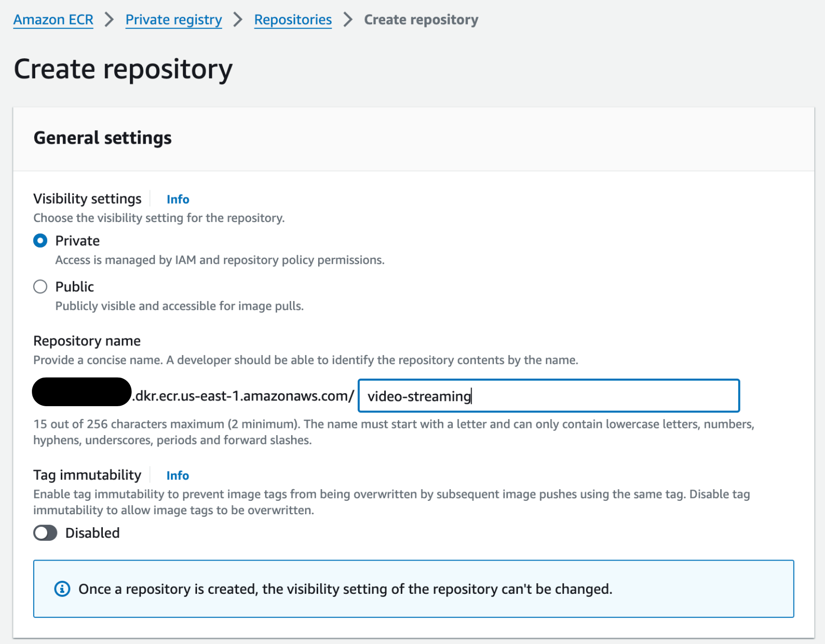Image resolution: width=825 pixels, height=644 pixels.
Task: Click the Public option description text
Action: [179, 306]
